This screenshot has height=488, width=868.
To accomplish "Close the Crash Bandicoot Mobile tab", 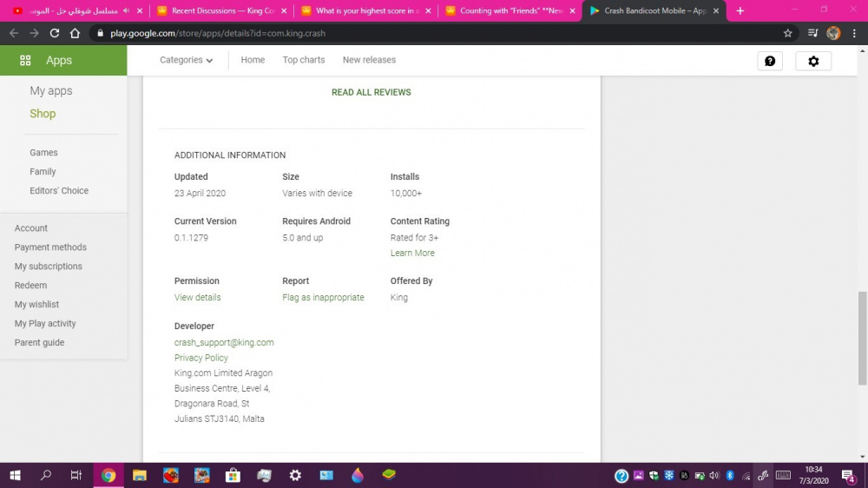I will 716,10.
